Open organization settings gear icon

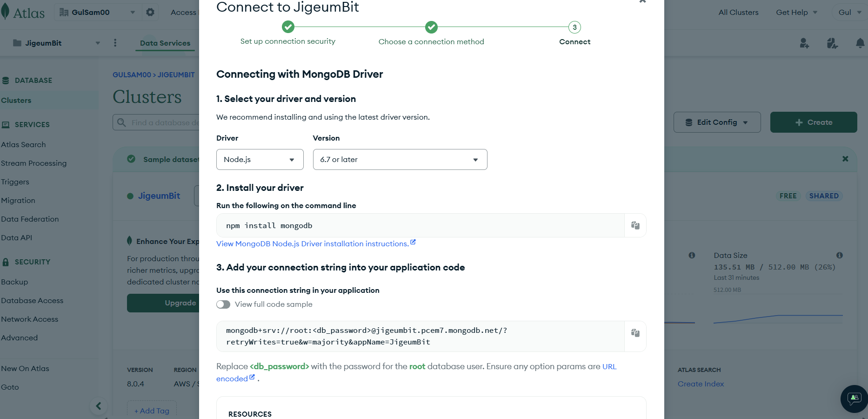tap(150, 12)
